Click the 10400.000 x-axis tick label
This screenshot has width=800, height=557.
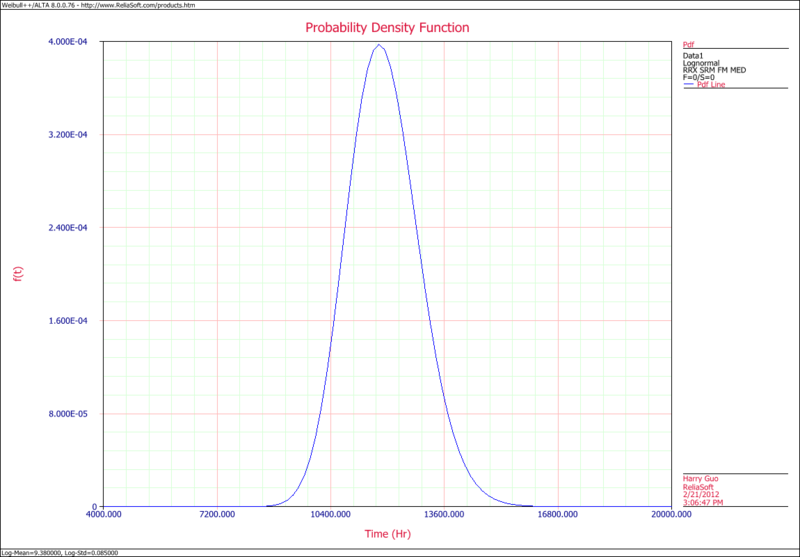331,516
